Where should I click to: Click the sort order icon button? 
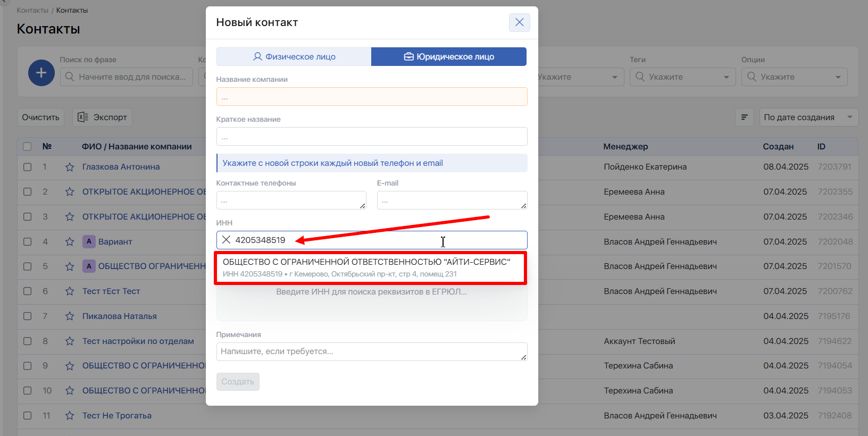click(x=744, y=118)
